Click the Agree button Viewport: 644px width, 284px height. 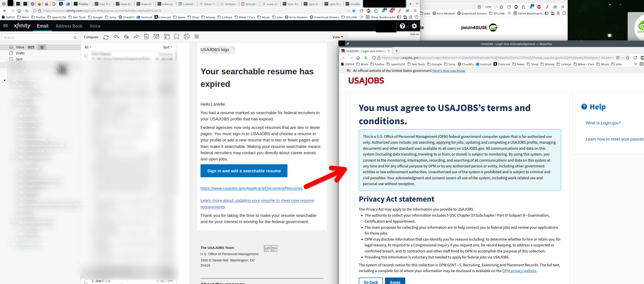pyautogui.click(x=395, y=282)
